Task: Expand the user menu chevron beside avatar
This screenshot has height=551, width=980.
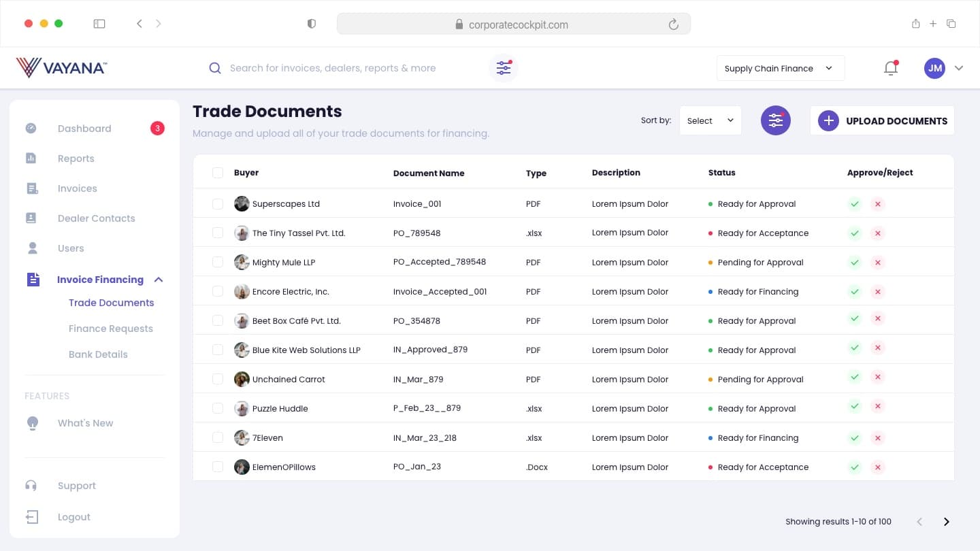Action: coord(959,68)
